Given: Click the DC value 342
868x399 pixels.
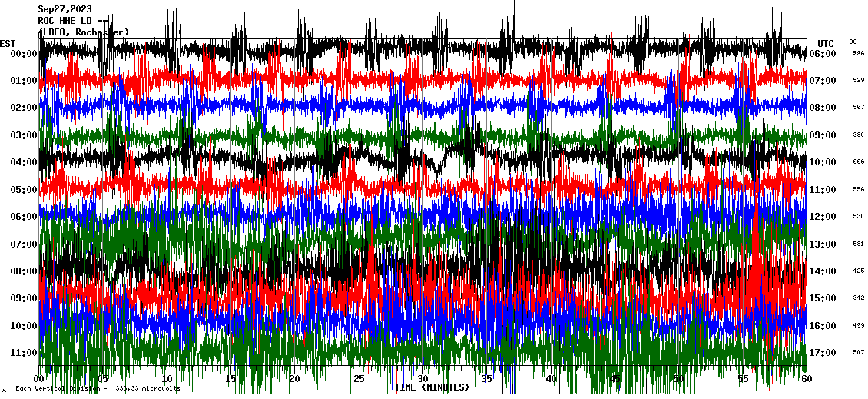Looking at the screenshot, I should (x=858, y=298).
